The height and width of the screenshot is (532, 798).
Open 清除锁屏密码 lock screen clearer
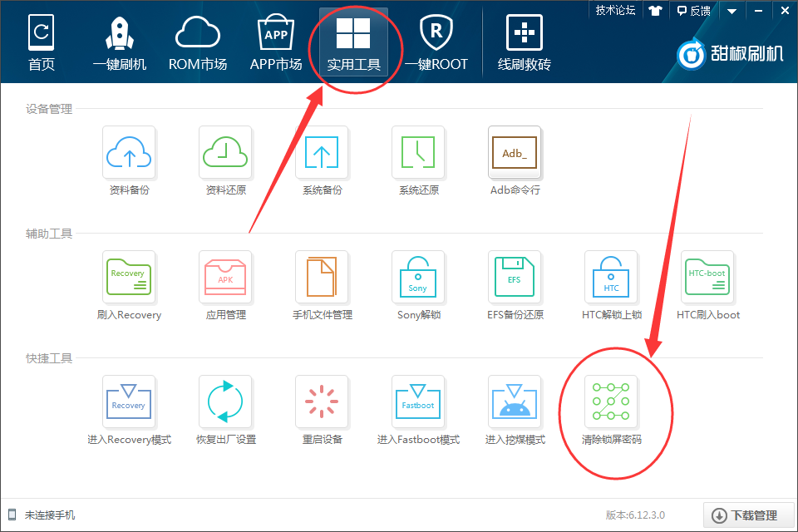tap(611, 401)
